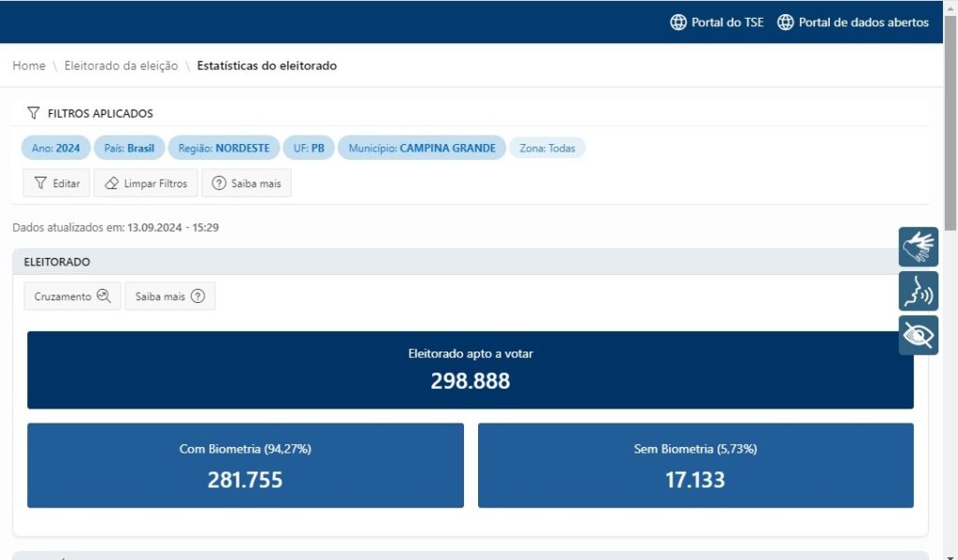Viewport: 958px width, 560px height.
Task: Open the Cruzamento button in Eleitorado
Action: click(72, 296)
